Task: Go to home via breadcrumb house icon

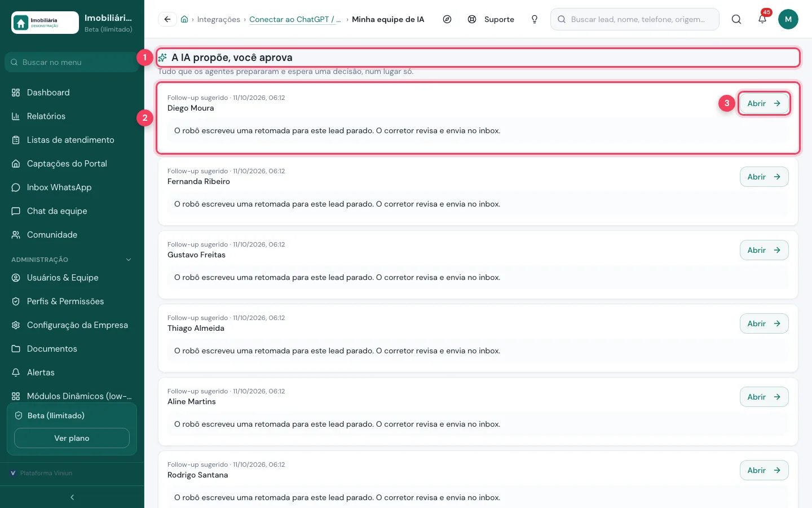Action: click(184, 19)
